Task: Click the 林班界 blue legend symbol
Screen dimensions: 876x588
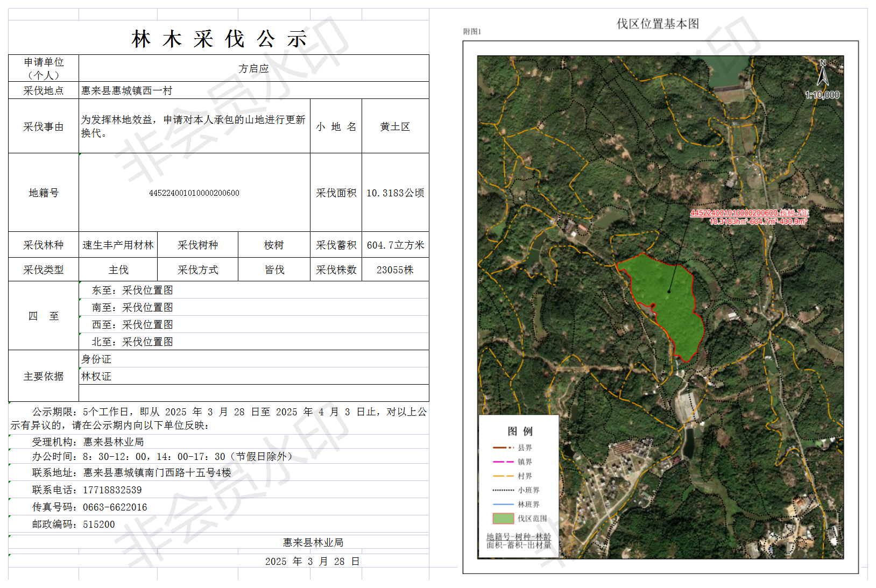Action: click(503, 504)
